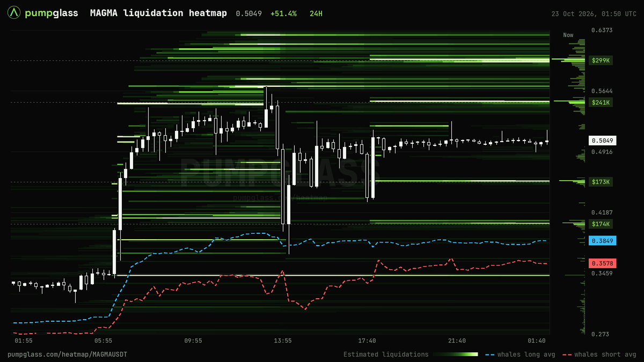Click the white 0.5049 current price tag
644x362 pixels.
click(603, 141)
